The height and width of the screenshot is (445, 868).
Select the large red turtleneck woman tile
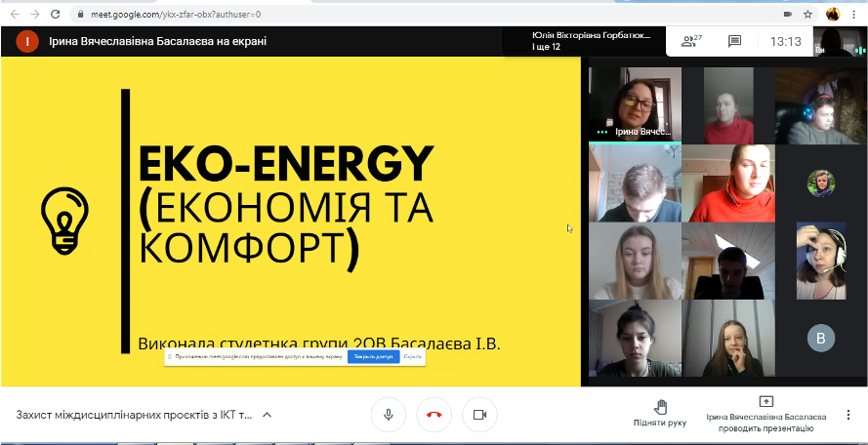click(x=728, y=183)
